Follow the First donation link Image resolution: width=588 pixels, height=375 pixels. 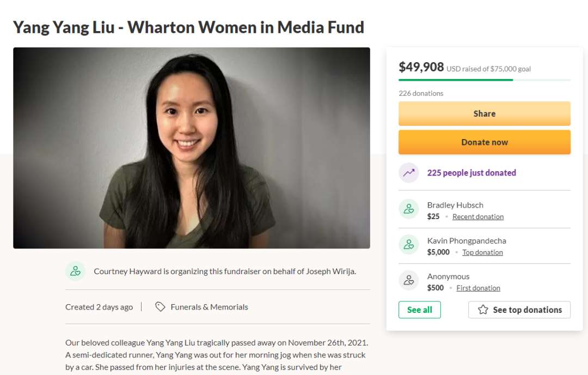478,288
